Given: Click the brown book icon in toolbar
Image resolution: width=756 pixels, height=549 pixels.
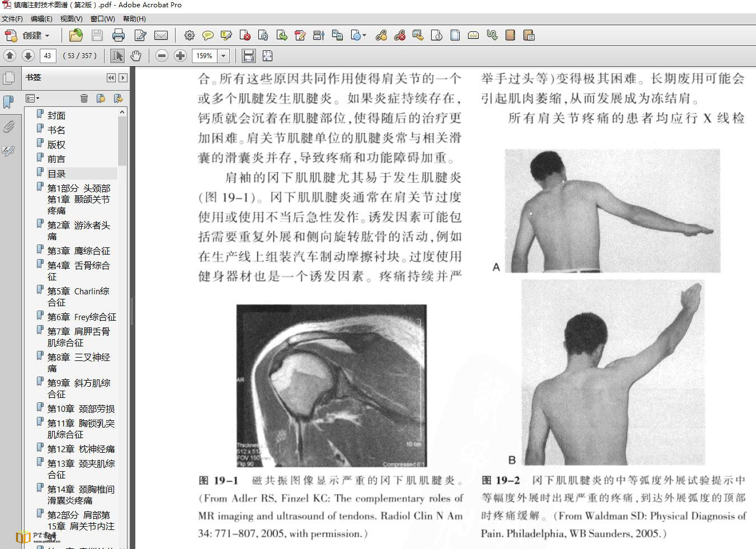Looking at the screenshot, I should (510, 36).
